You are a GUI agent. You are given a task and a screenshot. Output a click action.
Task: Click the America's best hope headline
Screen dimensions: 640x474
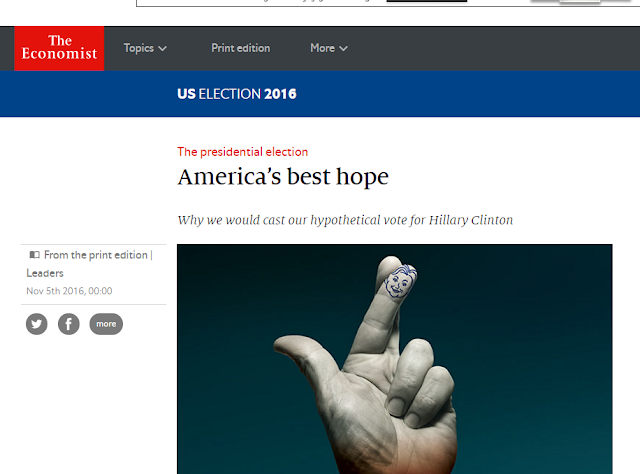[x=283, y=177]
